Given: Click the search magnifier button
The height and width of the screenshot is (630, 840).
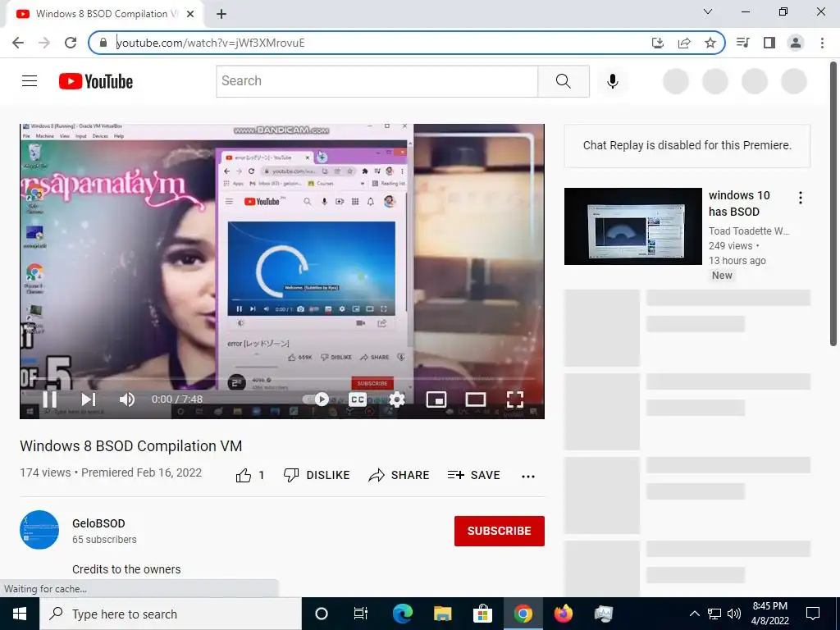Looking at the screenshot, I should (x=563, y=81).
